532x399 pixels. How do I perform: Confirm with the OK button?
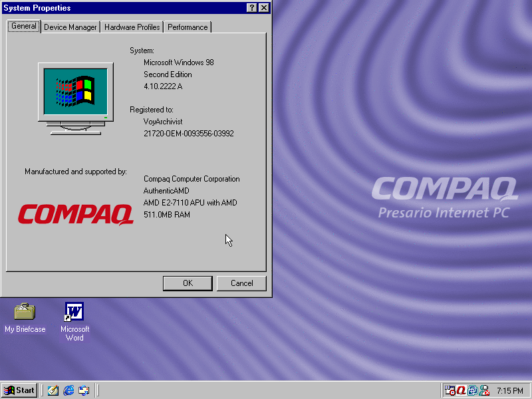coord(187,283)
